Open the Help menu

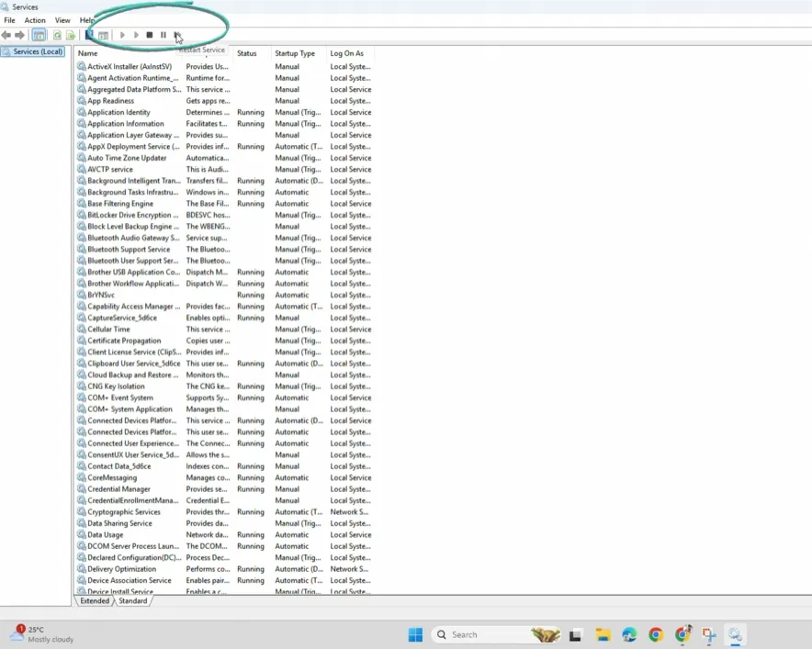tap(87, 20)
